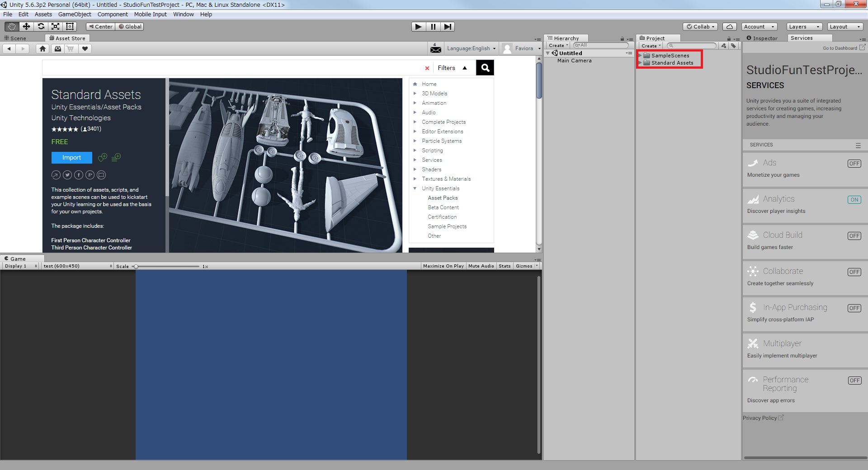868x470 pixels.
Task: Select the Rotate tool
Action: 41,27
